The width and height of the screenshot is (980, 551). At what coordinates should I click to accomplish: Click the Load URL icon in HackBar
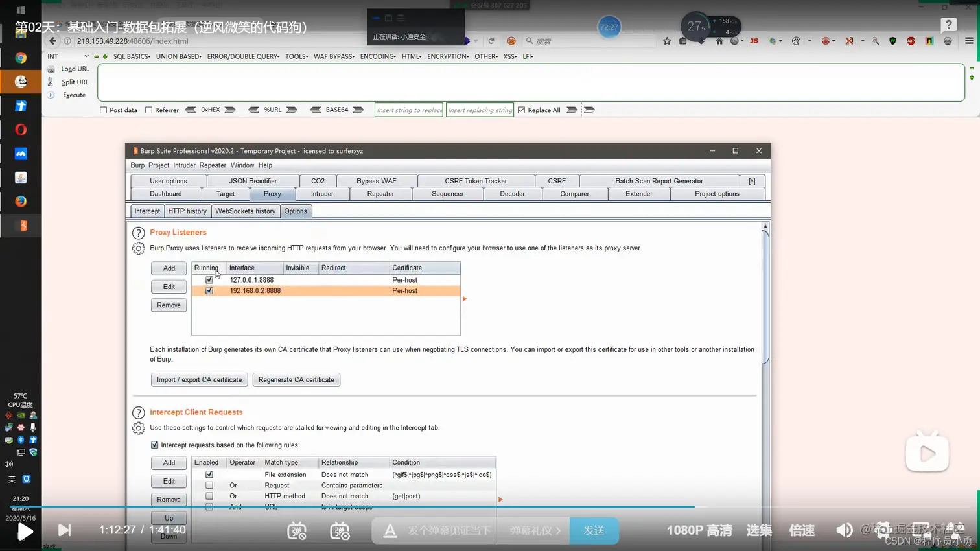coord(51,69)
